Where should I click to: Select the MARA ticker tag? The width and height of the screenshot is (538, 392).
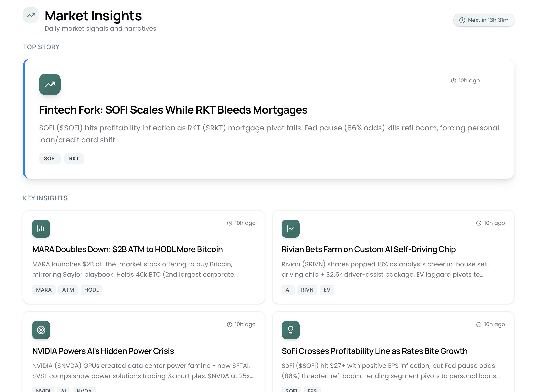tap(44, 290)
